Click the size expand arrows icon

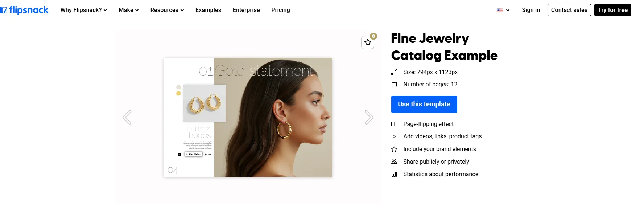click(x=394, y=72)
